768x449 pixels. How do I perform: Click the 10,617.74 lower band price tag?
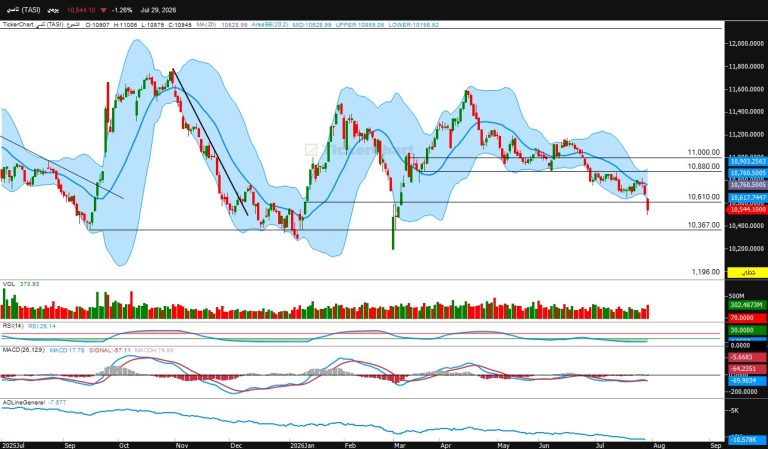(747, 197)
